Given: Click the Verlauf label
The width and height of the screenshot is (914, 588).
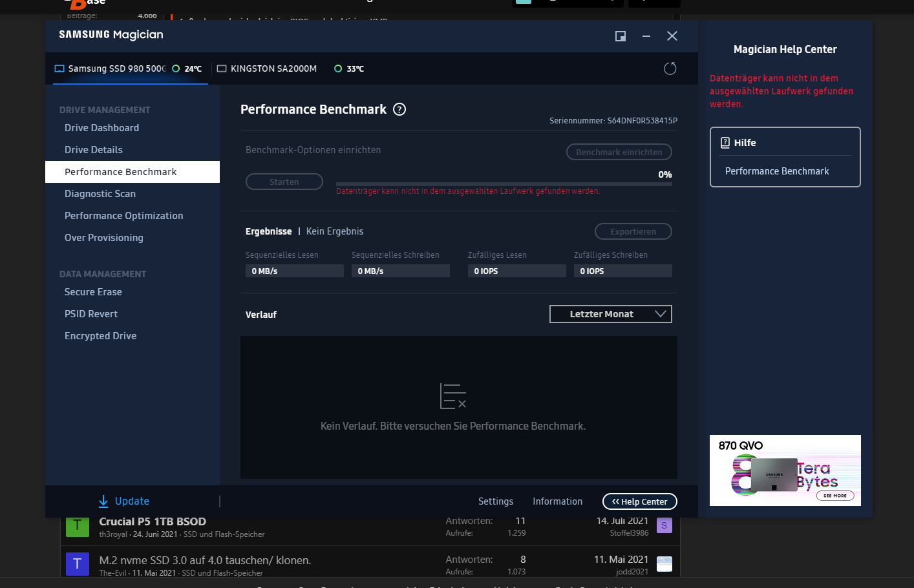Looking at the screenshot, I should tap(261, 315).
